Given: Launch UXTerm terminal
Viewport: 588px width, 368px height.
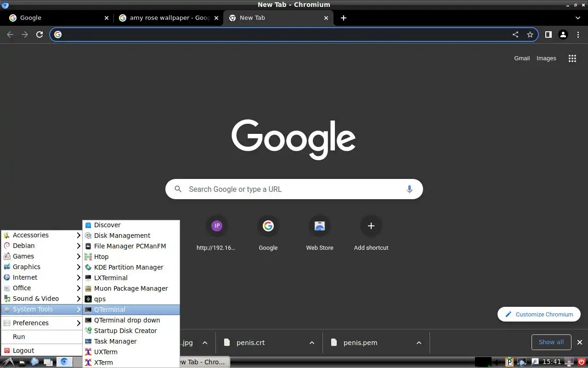Looking at the screenshot, I should [131, 352].
